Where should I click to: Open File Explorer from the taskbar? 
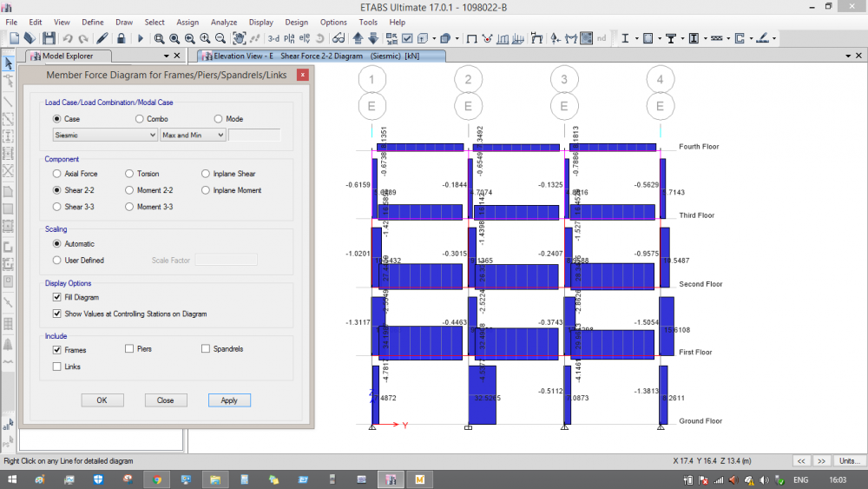coord(214,479)
